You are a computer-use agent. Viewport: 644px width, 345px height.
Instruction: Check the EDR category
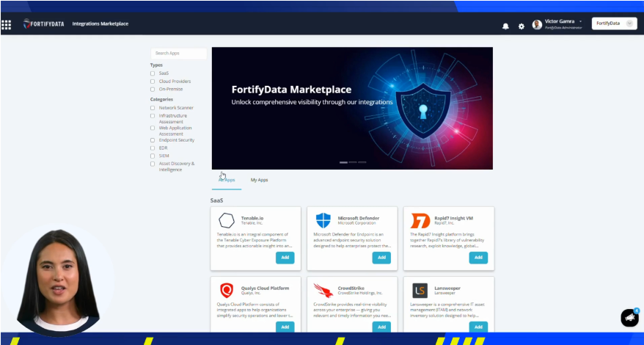click(153, 148)
